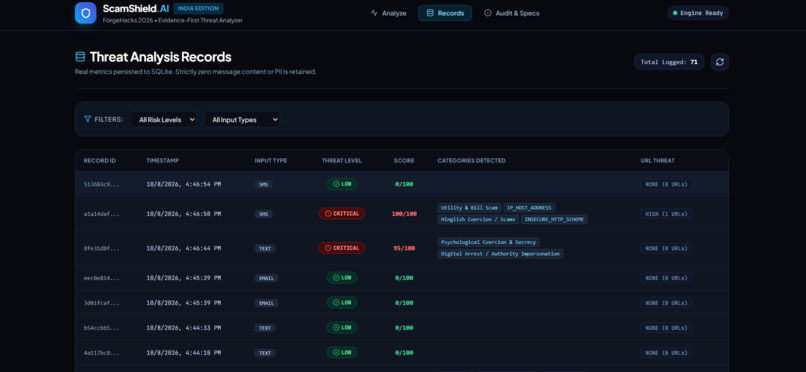Click the SCORE column header
Viewport: 806px width, 372px height.
[x=404, y=161]
